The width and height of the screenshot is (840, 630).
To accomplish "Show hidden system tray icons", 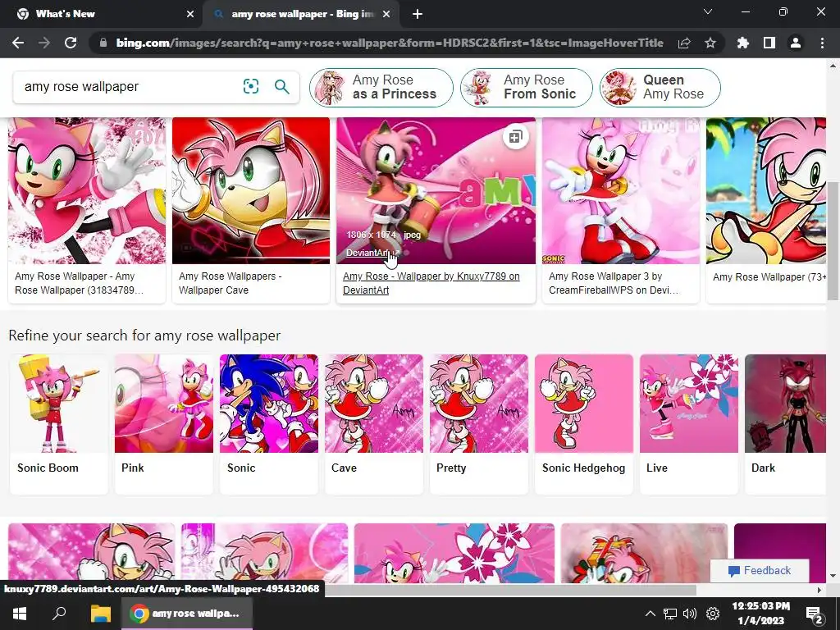I will click(650, 614).
